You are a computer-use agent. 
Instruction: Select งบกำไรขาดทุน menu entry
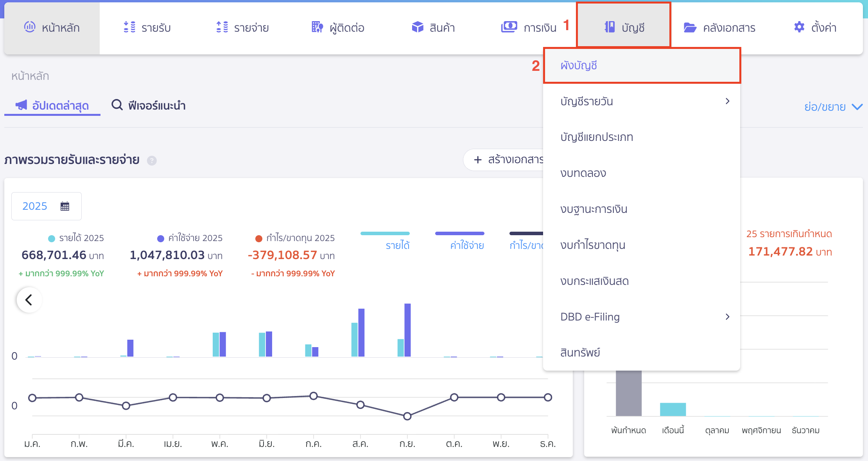click(x=642, y=245)
